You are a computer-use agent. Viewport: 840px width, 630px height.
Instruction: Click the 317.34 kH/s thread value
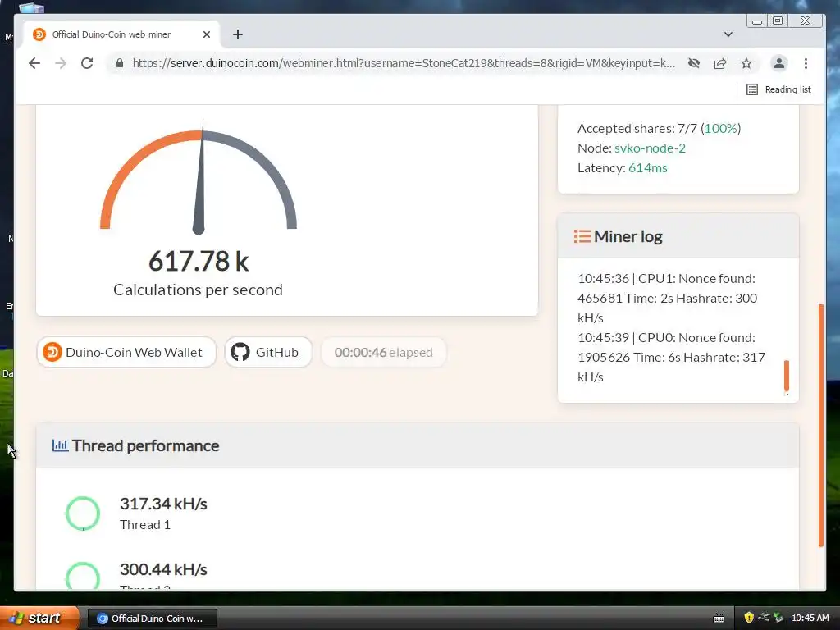163,504
